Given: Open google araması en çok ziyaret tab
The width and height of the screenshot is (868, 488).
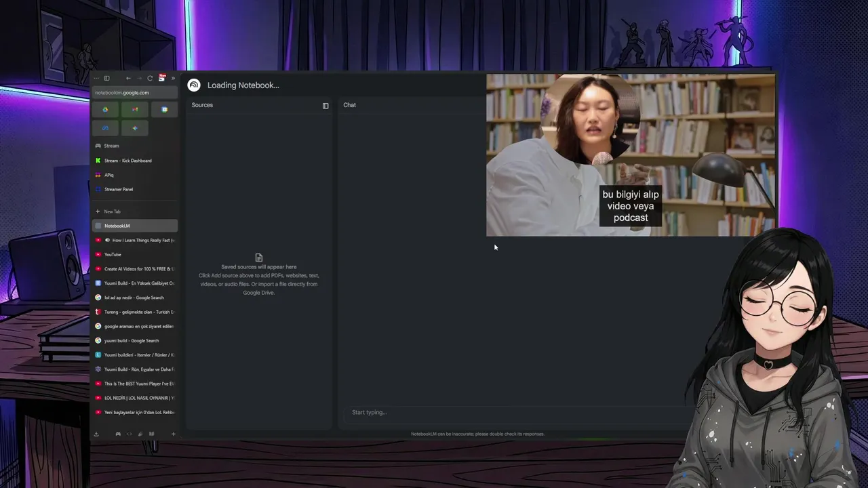Looking at the screenshot, I should pos(135,326).
